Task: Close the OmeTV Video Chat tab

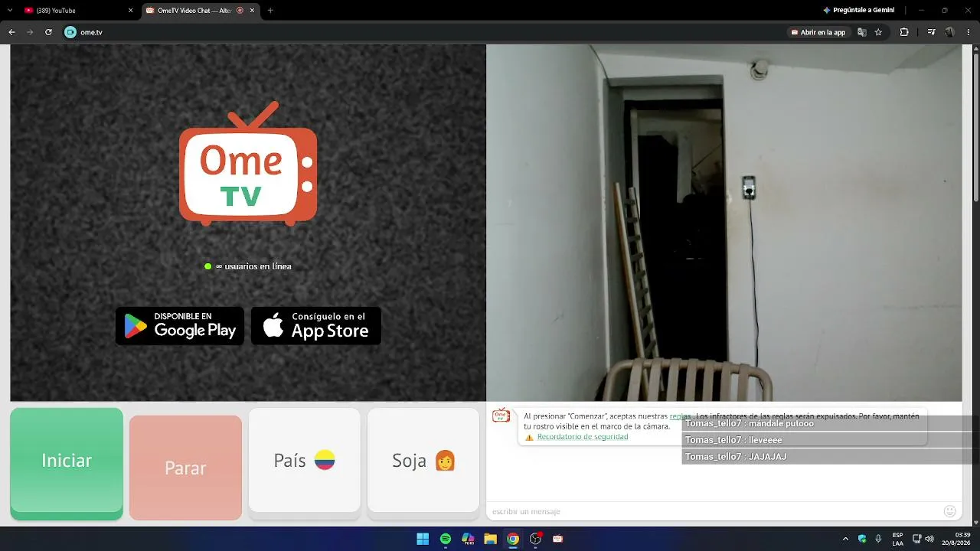Action: point(252,11)
